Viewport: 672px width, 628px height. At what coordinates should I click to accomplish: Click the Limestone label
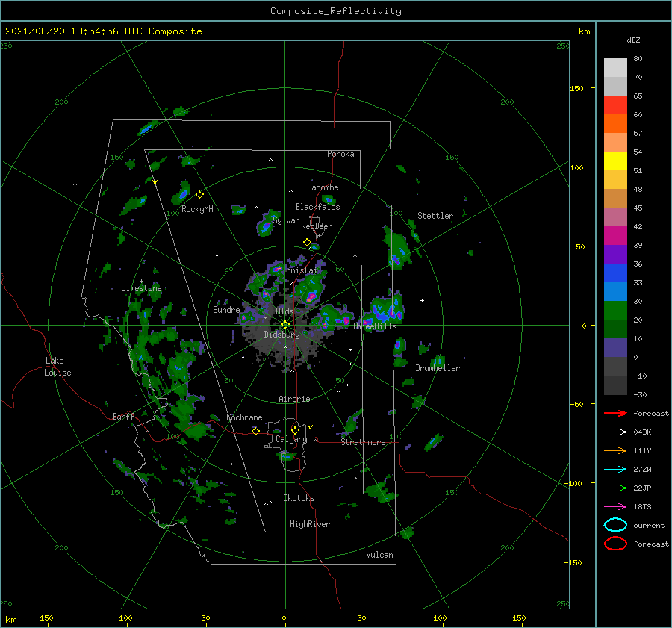(141, 288)
